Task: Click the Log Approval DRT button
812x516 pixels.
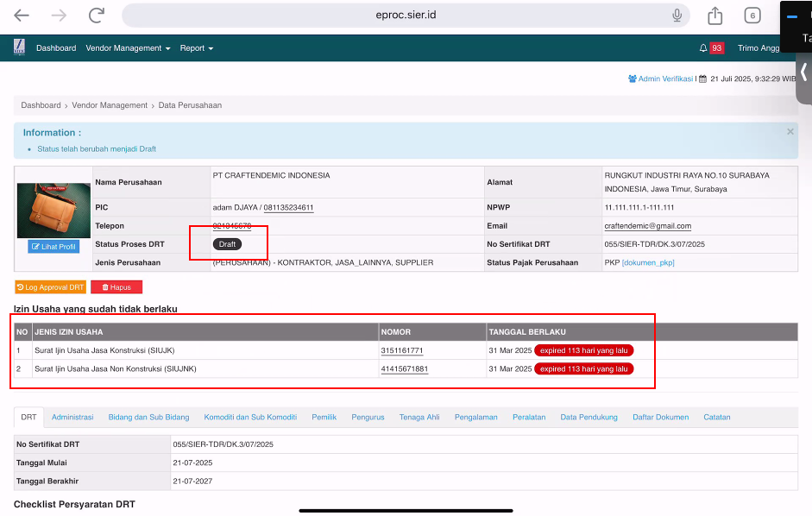Action: pyautogui.click(x=50, y=286)
